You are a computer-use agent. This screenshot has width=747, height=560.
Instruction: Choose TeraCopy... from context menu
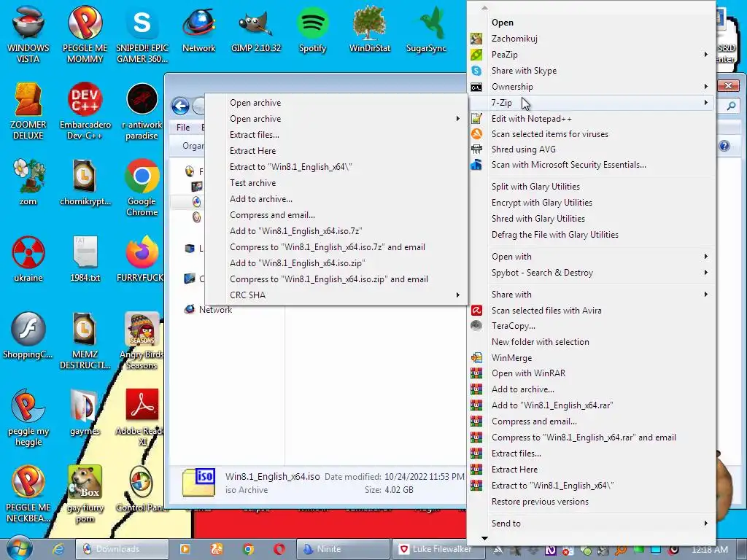(513, 326)
